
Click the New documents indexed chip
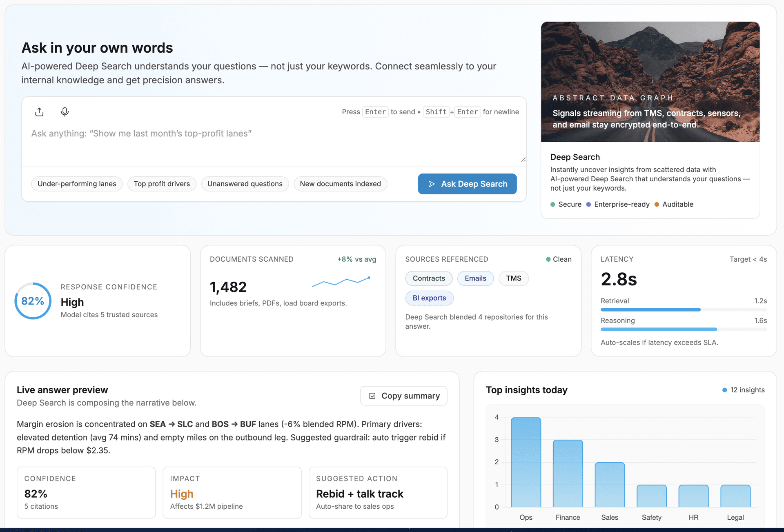(x=340, y=184)
